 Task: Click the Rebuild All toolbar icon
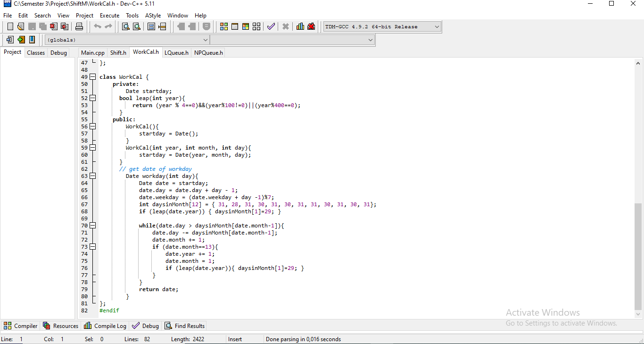(256, 26)
